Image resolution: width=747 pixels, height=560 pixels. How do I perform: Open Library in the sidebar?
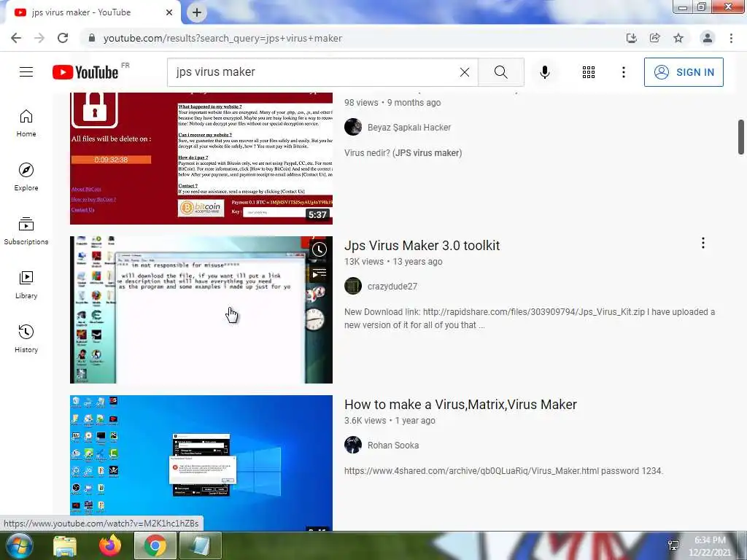click(26, 285)
